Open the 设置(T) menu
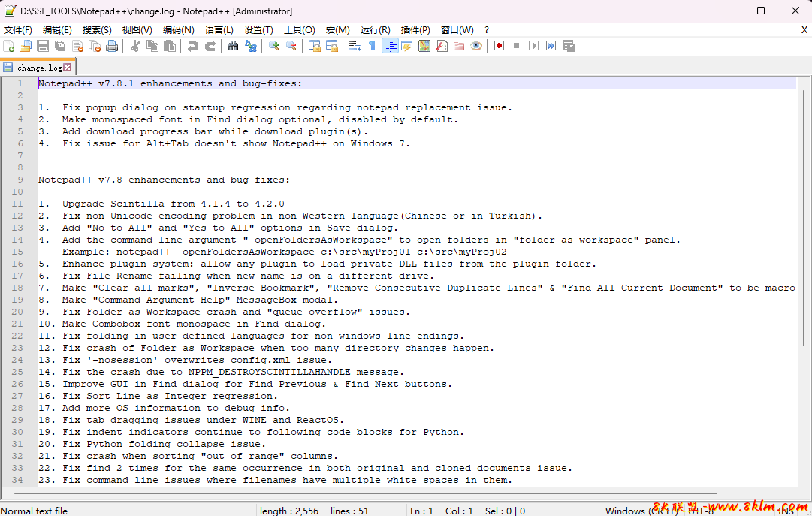 (258, 30)
